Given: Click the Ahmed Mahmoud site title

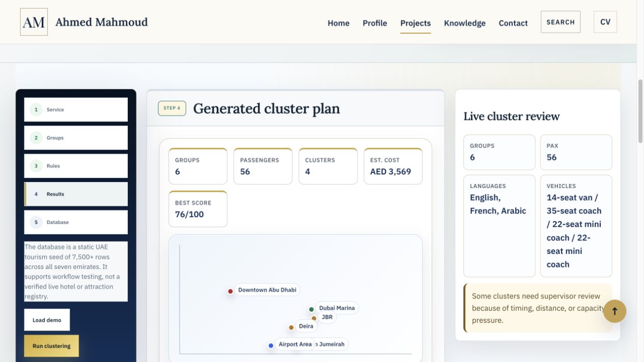Looking at the screenshot, I should [101, 22].
